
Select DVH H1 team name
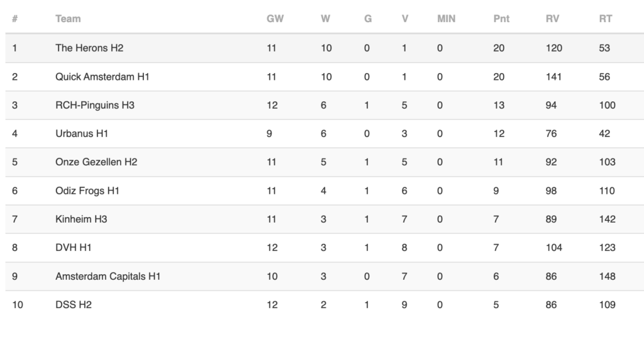(x=74, y=247)
